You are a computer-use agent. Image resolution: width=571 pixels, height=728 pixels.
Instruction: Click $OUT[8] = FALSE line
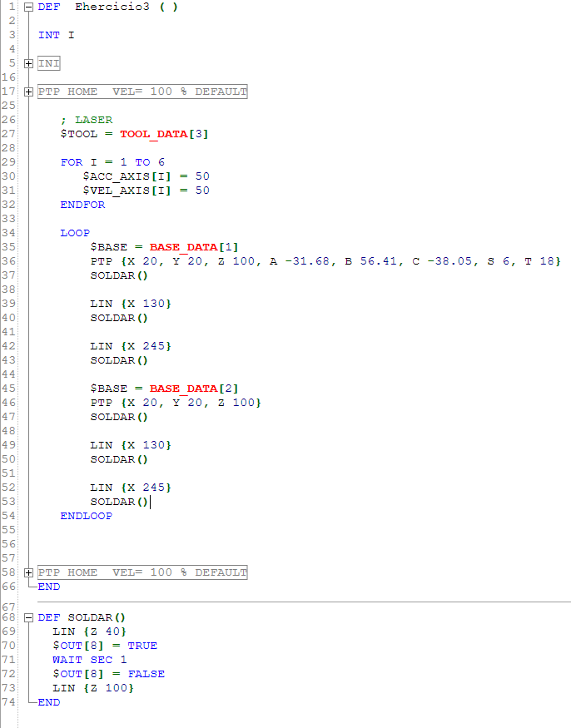(109, 674)
